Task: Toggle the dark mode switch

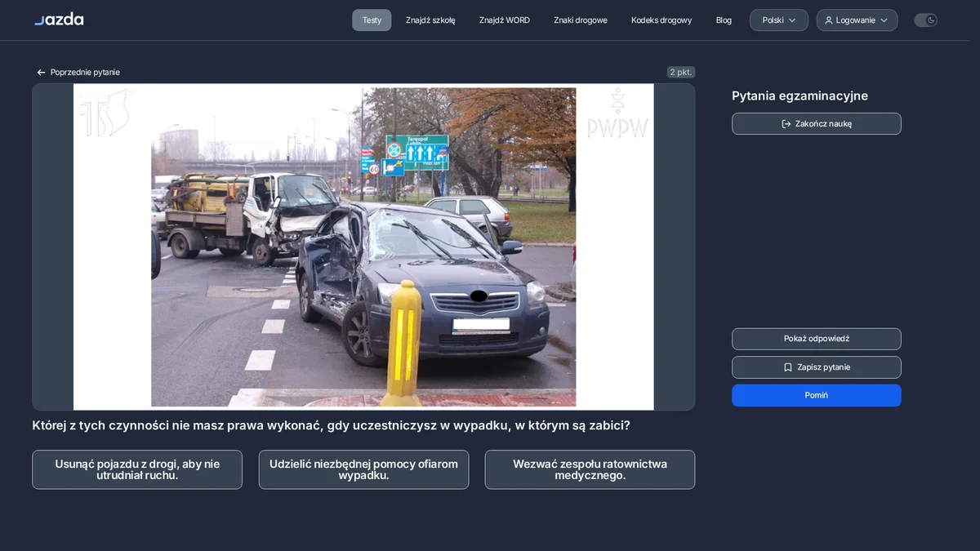Action: tap(925, 20)
